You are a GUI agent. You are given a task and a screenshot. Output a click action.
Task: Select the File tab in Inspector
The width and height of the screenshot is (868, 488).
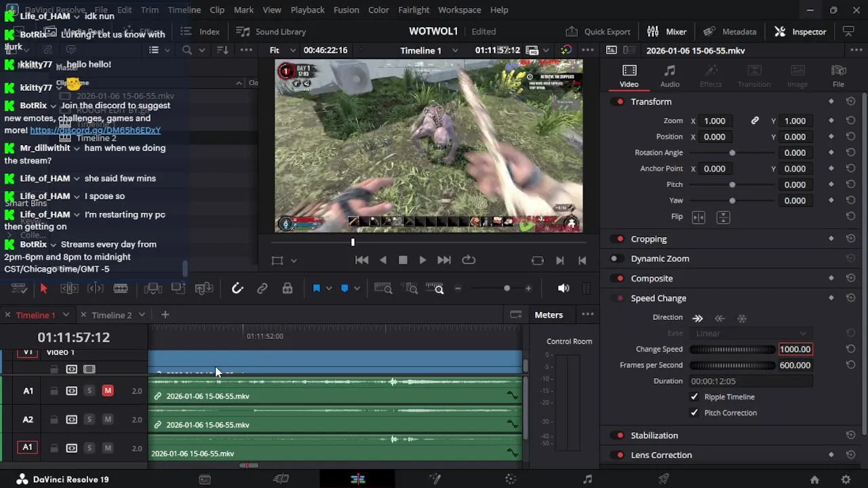click(838, 76)
